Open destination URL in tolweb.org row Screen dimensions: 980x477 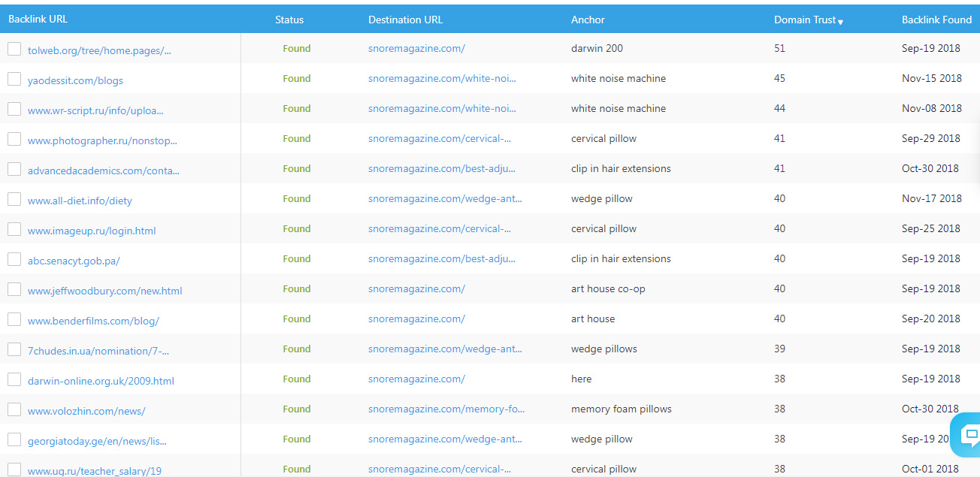click(x=416, y=48)
